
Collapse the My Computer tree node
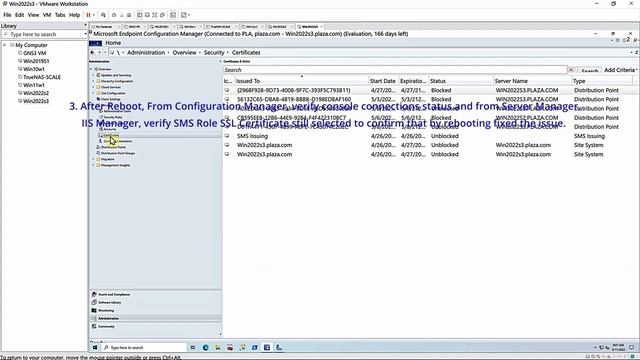click(5, 45)
